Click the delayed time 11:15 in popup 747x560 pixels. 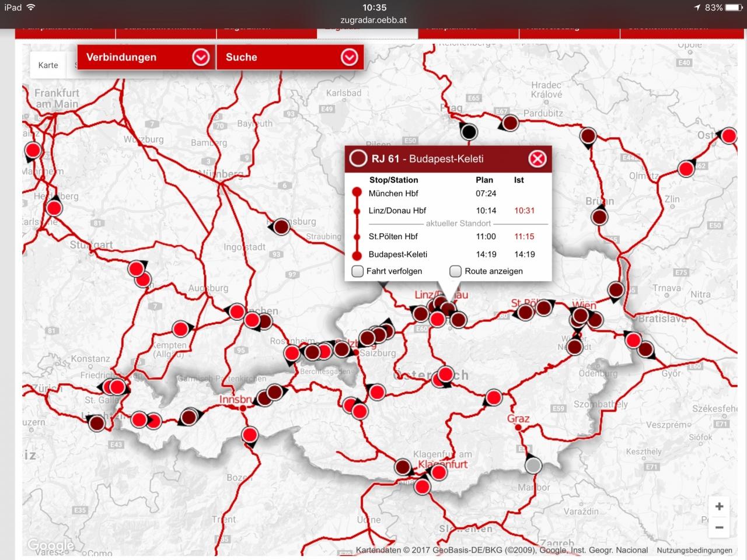pos(524,236)
